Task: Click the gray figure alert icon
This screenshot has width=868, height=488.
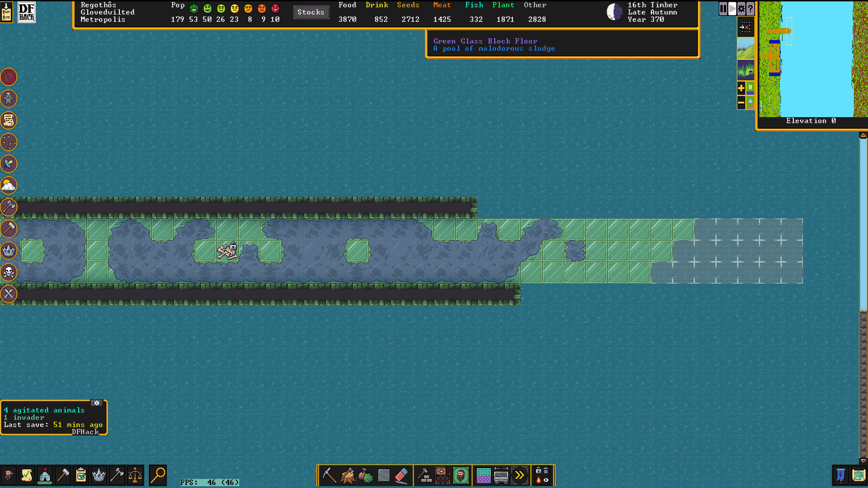Action: click(x=9, y=99)
